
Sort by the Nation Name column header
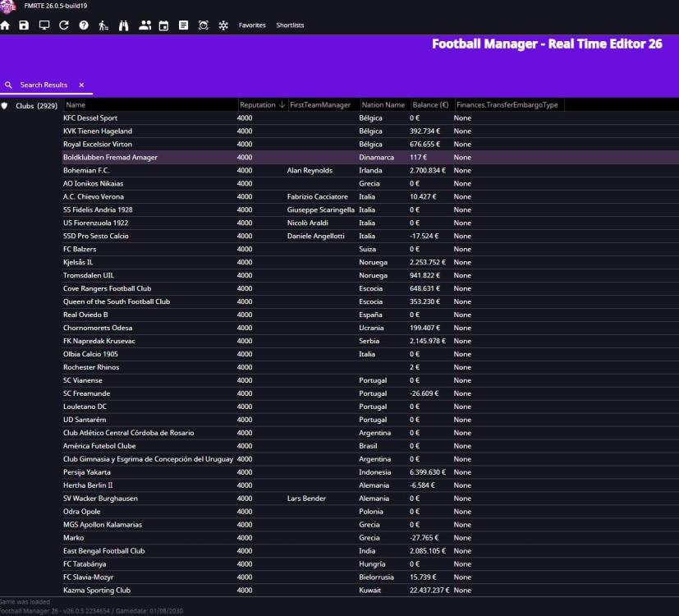click(383, 105)
